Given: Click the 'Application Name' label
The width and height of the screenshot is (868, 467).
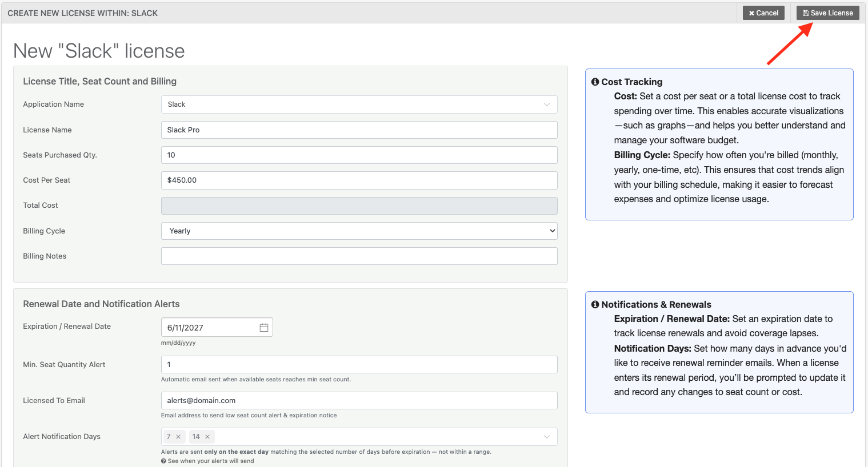Looking at the screenshot, I should tap(53, 104).
